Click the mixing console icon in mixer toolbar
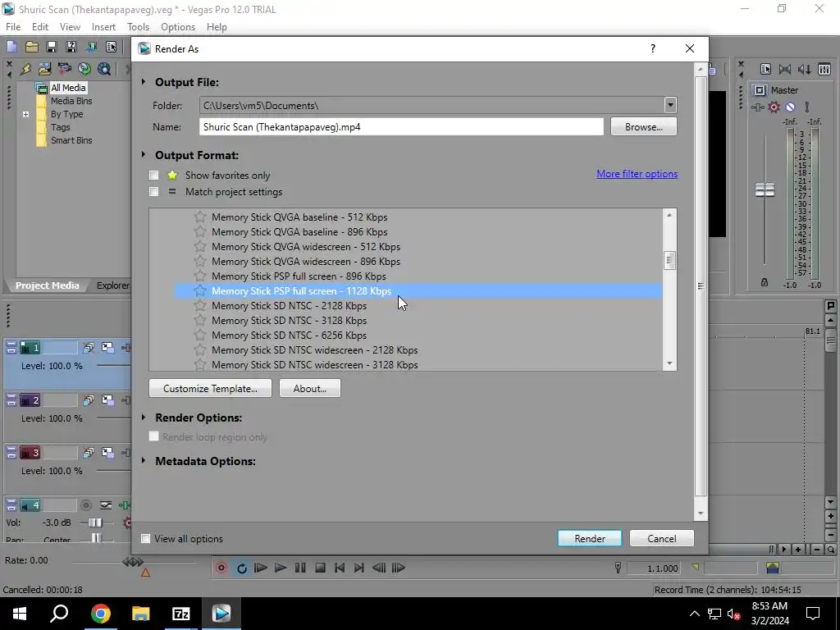Screen dimensions: 840x630 [x=824, y=69]
